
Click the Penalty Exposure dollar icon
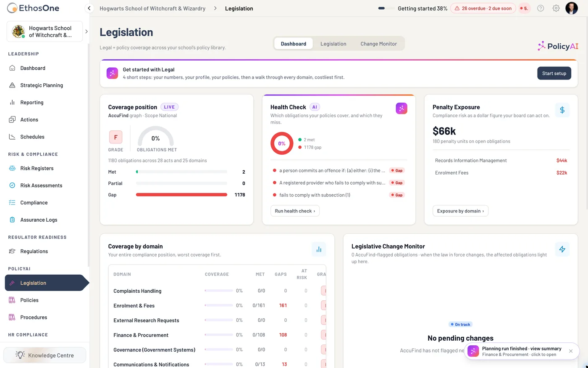point(562,110)
